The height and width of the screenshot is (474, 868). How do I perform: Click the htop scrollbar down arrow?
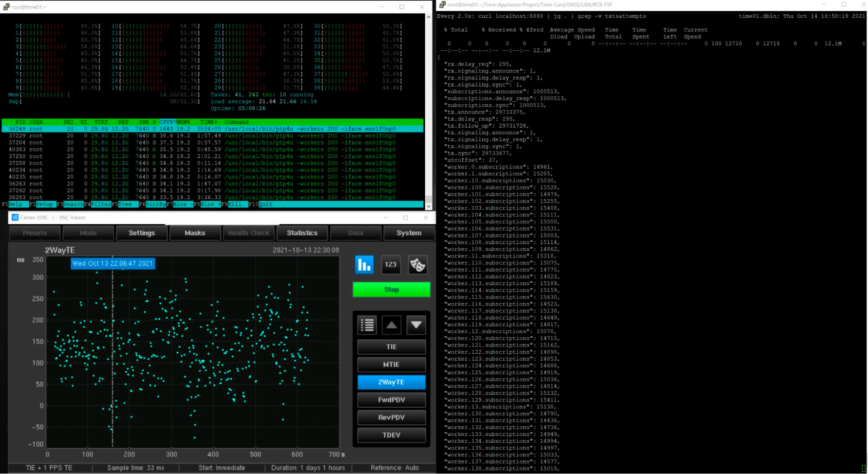click(x=429, y=206)
